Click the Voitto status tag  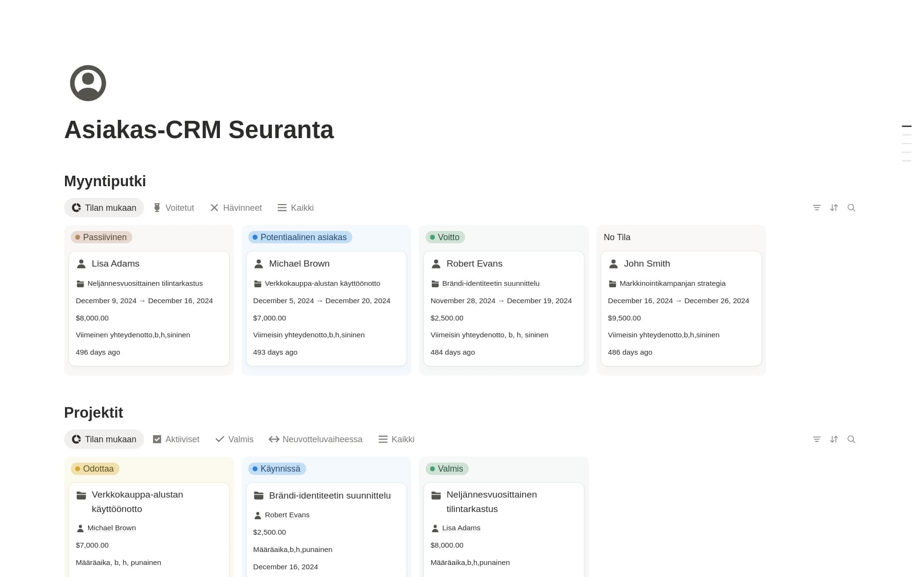445,237
